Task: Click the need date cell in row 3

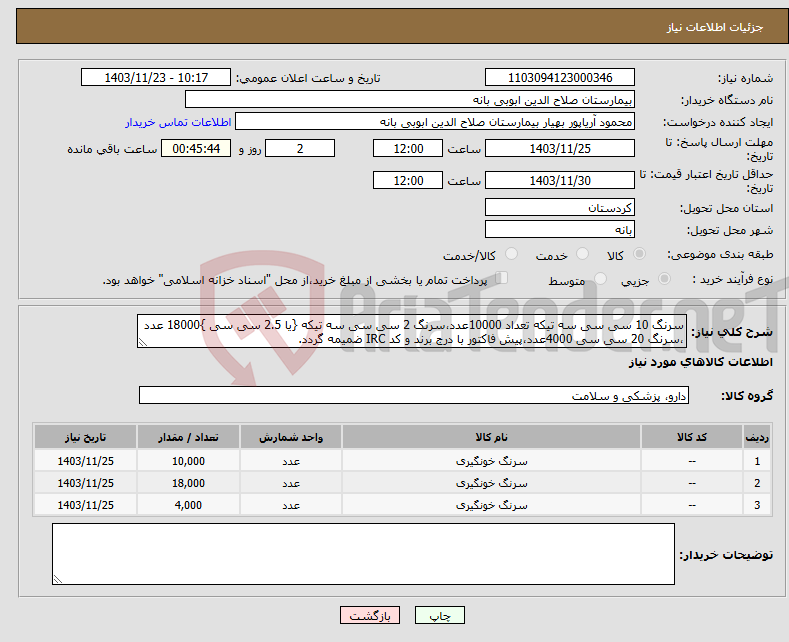Action: (86, 505)
